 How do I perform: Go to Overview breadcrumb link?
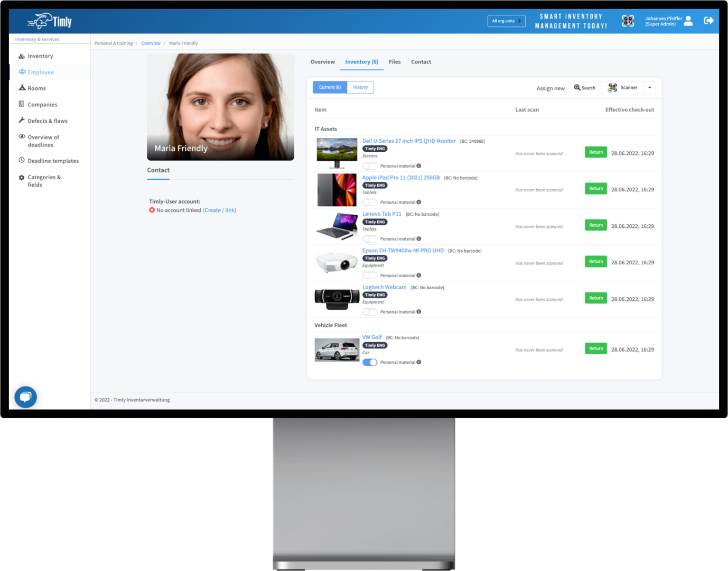[151, 43]
